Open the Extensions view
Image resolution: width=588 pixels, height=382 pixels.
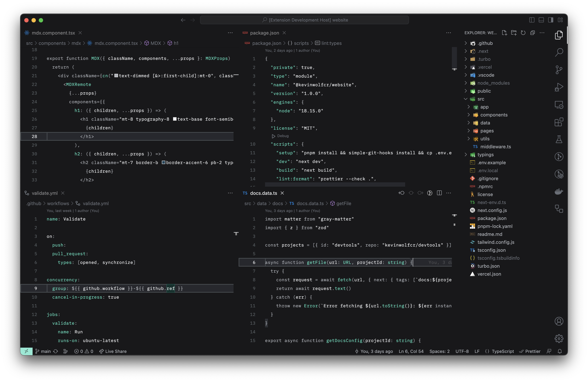tap(559, 122)
